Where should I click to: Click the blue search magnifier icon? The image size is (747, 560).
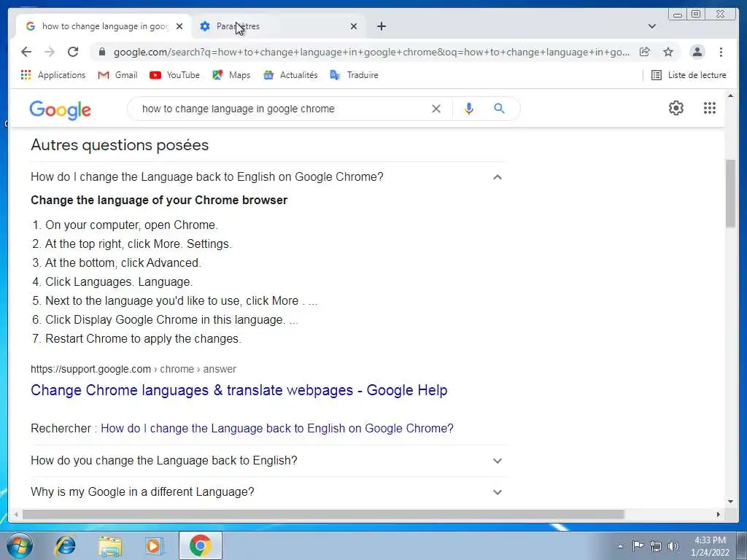499,109
